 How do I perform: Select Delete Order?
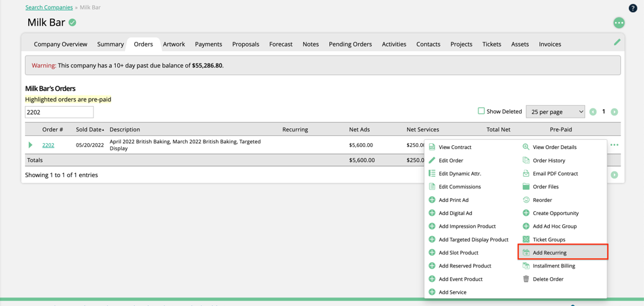[x=548, y=279]
